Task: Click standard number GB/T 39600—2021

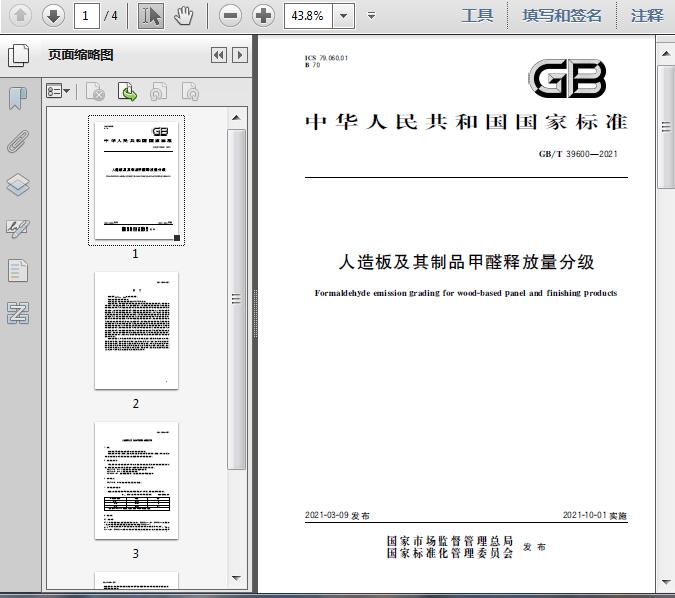Action: click(x=578, y=154)
